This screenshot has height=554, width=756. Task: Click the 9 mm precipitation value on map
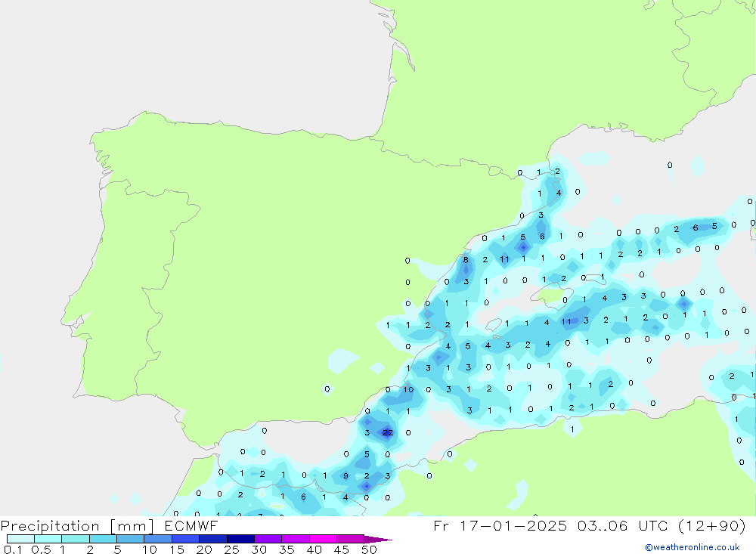click(x=345, y=476)
